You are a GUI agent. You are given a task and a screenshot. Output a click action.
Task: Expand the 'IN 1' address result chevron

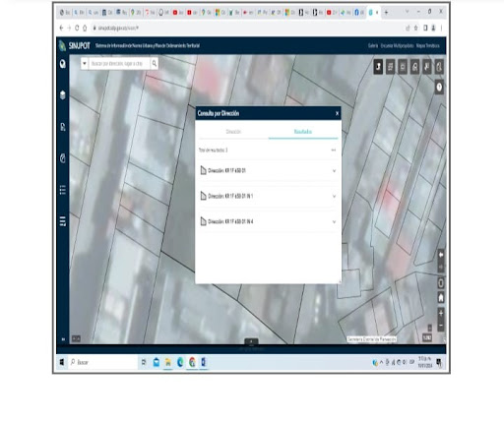pos(334,197)
